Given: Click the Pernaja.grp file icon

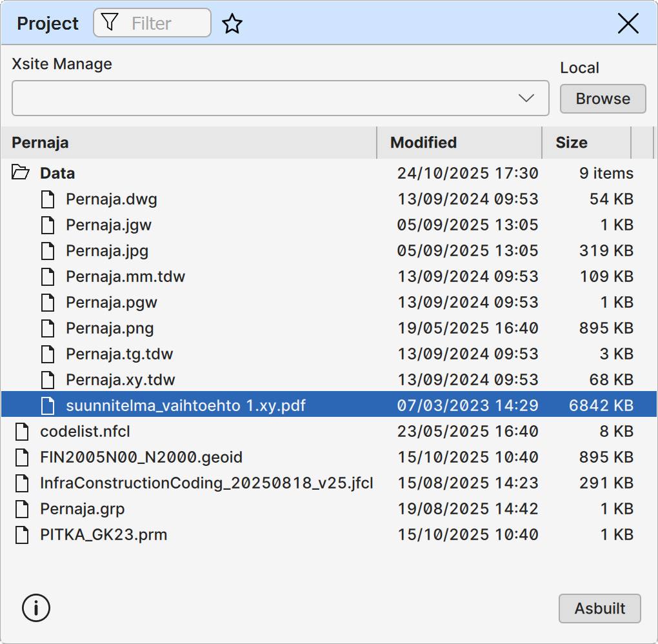Looking at the screenshot, I should coord(22,509).
